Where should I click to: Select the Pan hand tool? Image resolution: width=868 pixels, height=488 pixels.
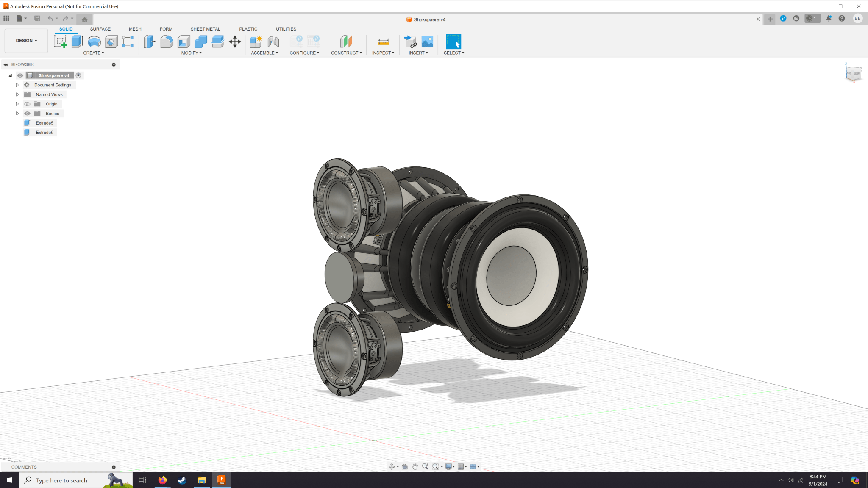click(x=415, y=466)
